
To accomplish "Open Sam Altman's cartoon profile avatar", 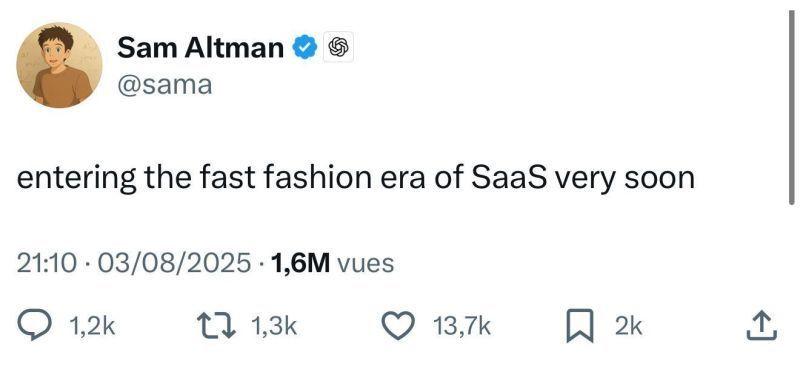I will pos(59,65).
